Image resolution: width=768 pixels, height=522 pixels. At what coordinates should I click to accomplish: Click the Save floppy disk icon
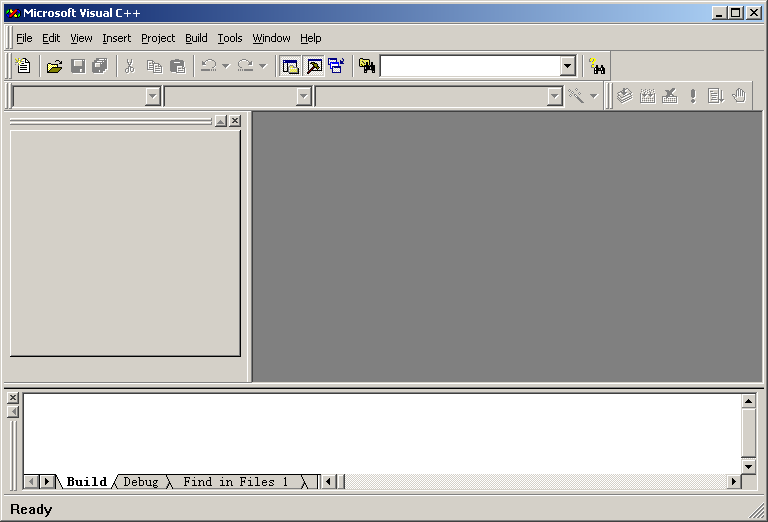click(x=78, y=66)
